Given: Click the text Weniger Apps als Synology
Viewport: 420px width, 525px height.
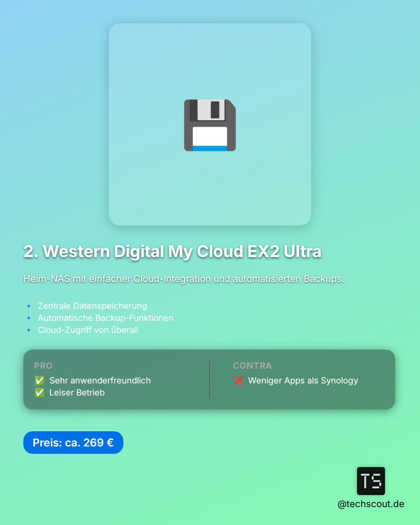Looking at the screenshot, I should pos(303,380).
